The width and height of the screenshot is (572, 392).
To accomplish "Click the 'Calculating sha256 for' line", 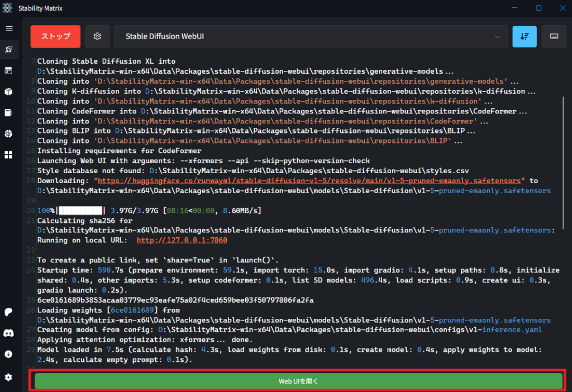I will [296, 226].
